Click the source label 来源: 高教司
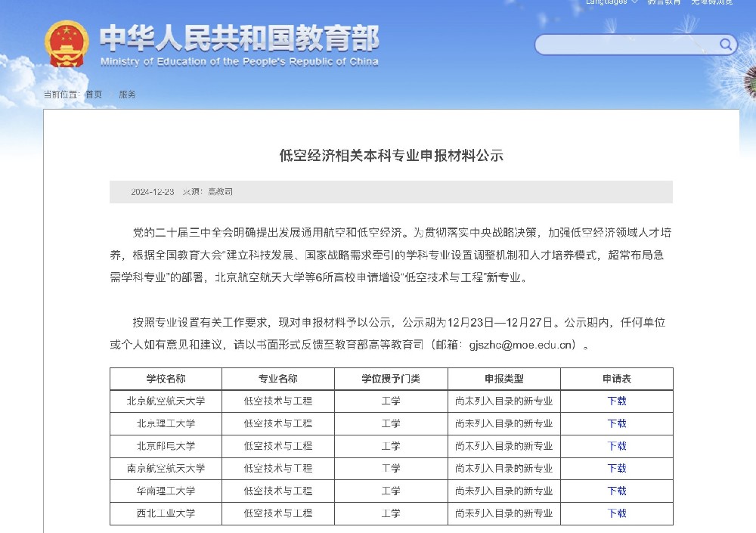Viewport: 756px width, 533px height. point(208,192)
